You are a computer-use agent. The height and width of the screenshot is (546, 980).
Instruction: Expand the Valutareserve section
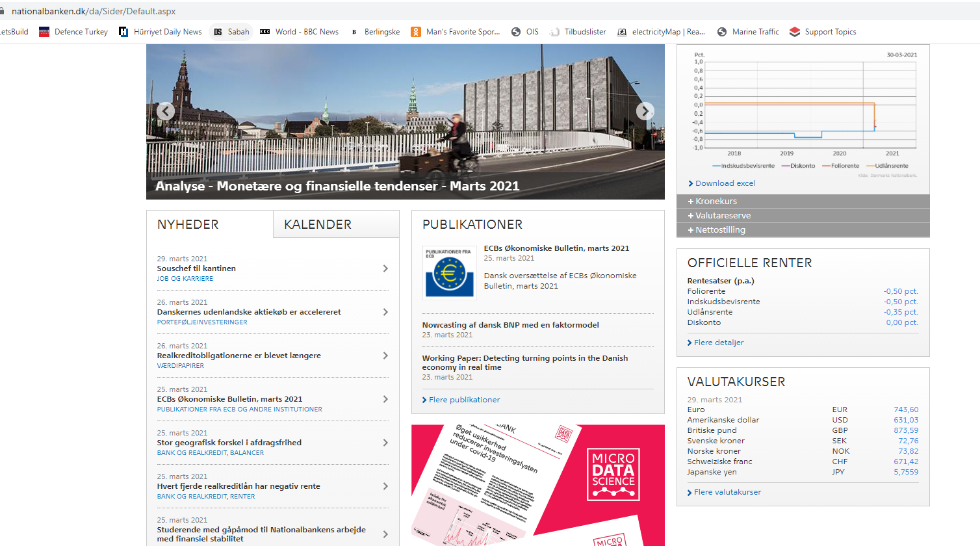[x=722, y=216]
